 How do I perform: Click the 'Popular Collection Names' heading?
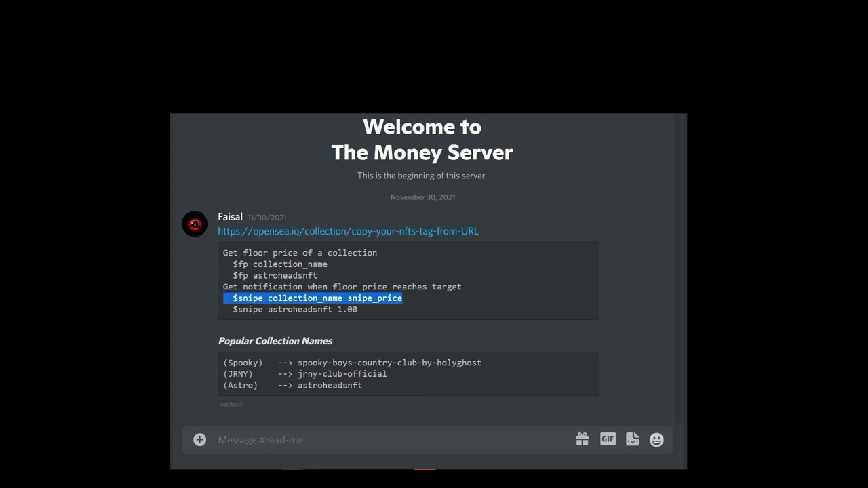tap(275, 341)
